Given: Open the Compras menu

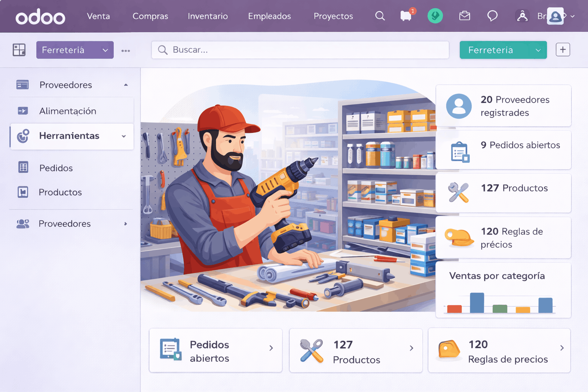Looking at the screenshot, I should (150, 16).
